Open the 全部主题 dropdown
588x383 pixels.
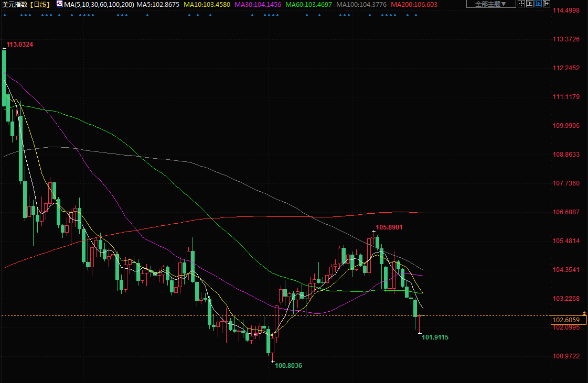pyautogui.click(x=487, y=4)
